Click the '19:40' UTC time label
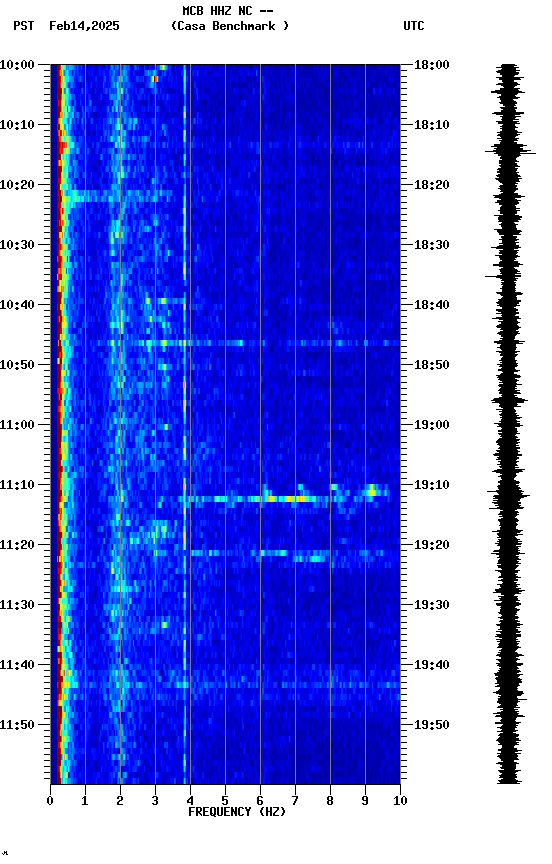Screen dimensions: 552x864 432,665
